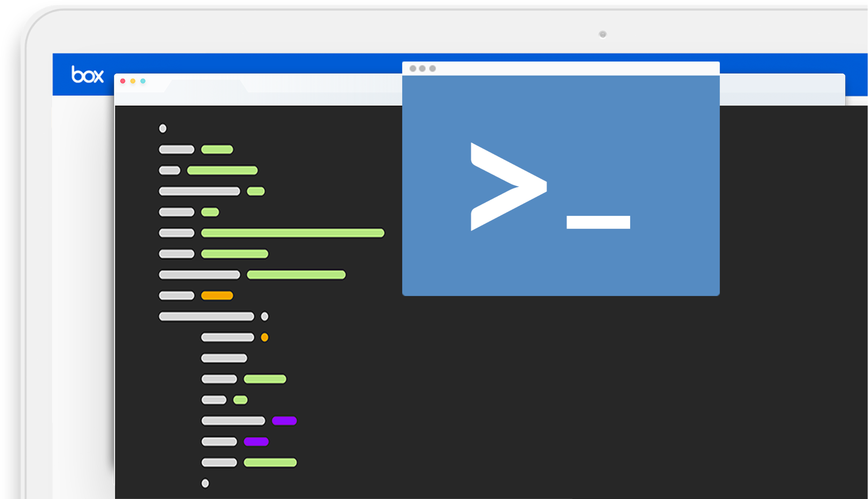The height and width of the screenshot is (499, 868).
Task: Close the code editor window via red dot
Action: (x=123, y=81)
